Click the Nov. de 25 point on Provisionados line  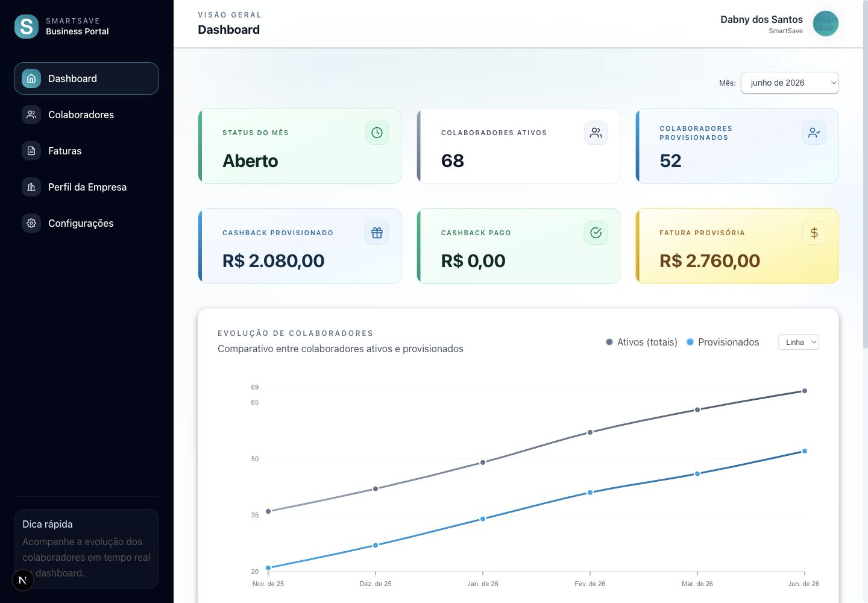click(x=268, y=567)
